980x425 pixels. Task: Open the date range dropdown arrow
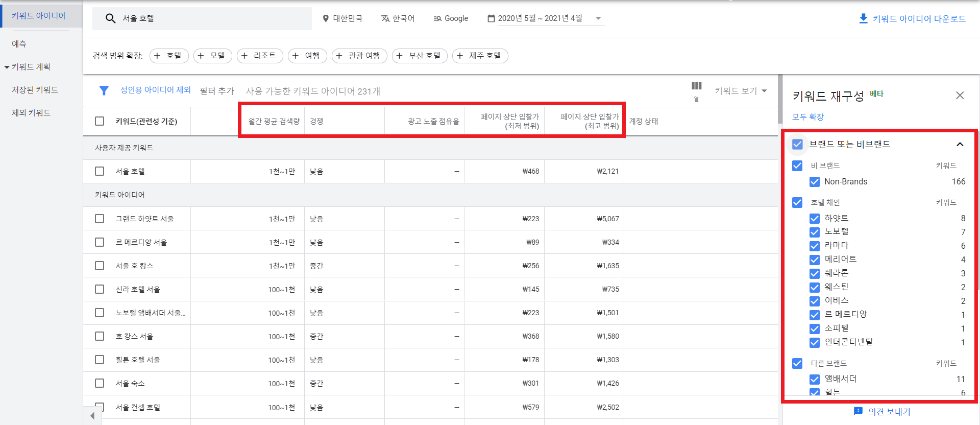(x=598, y=18)
